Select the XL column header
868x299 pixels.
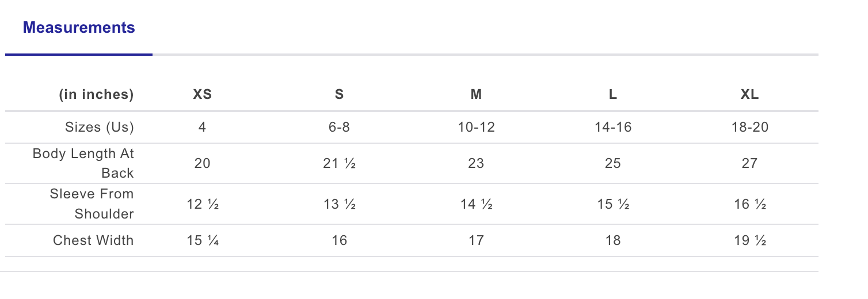[749, 95]
